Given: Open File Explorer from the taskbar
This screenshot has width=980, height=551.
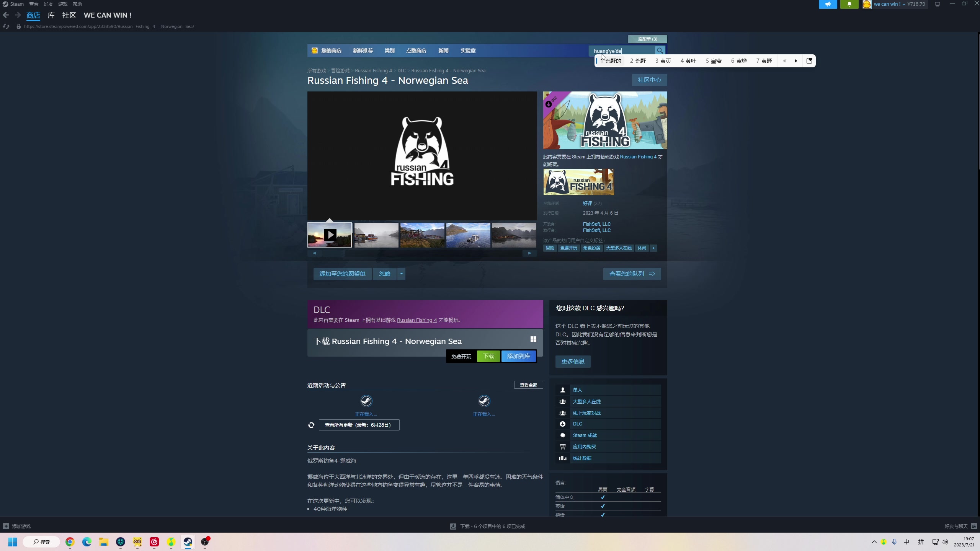Looking at the screenshot, I should pyautogui.click(x=104, y=542).
